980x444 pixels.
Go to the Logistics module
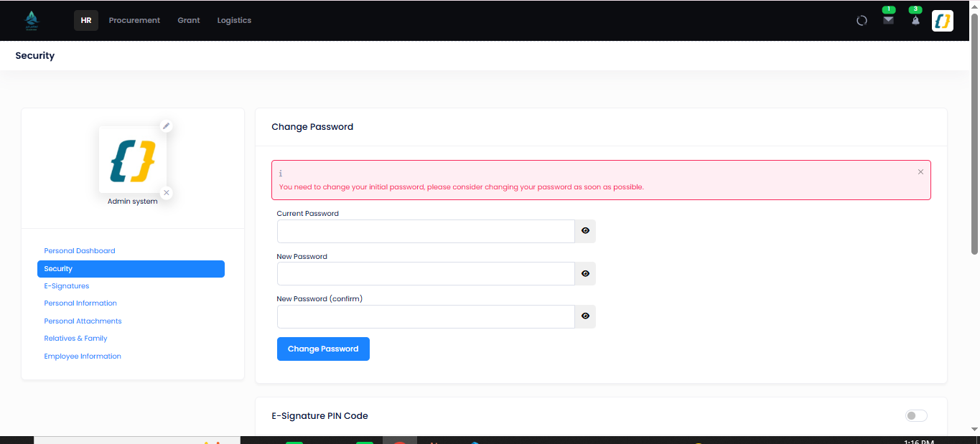coord(234,20)
